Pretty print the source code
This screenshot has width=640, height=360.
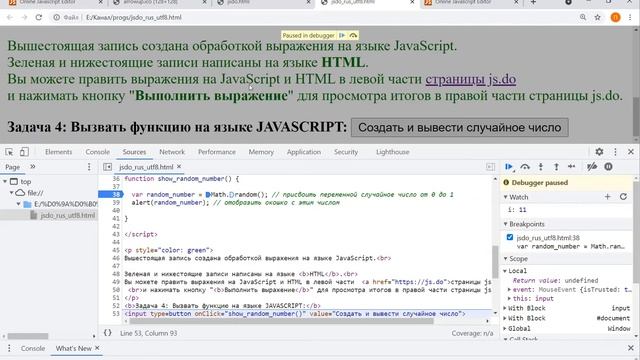[x=107, y=333]
